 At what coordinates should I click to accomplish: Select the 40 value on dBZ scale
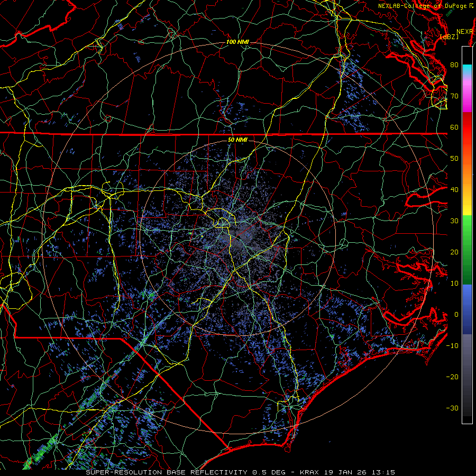click(x=454, y=190)
